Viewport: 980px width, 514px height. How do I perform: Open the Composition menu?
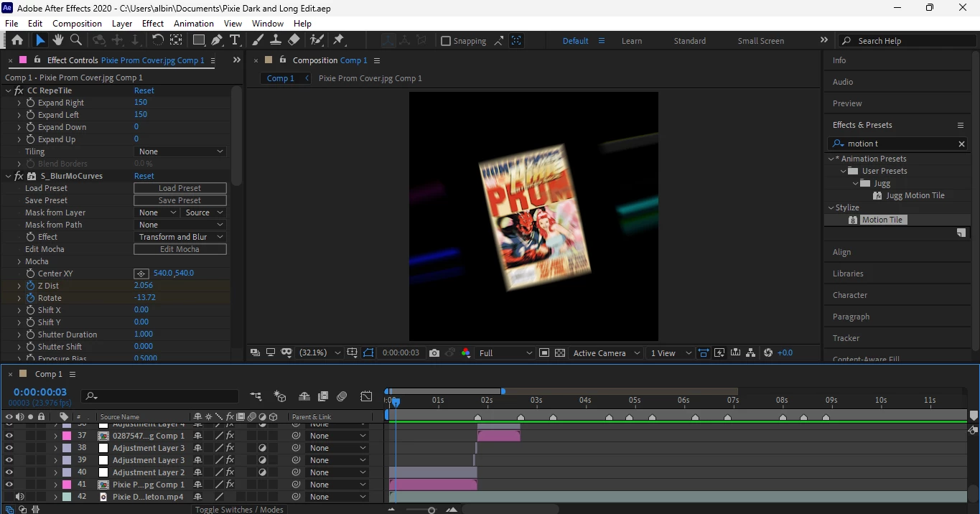(x=77, y=24)
